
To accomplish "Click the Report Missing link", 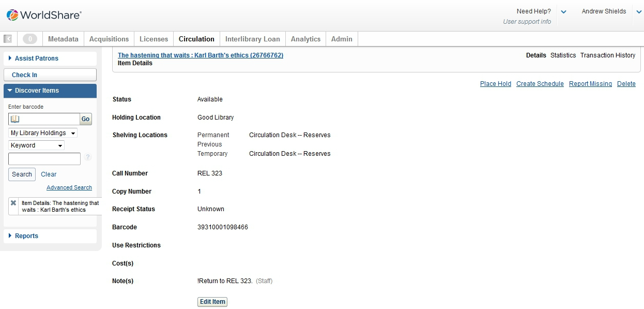I will 590,84.
